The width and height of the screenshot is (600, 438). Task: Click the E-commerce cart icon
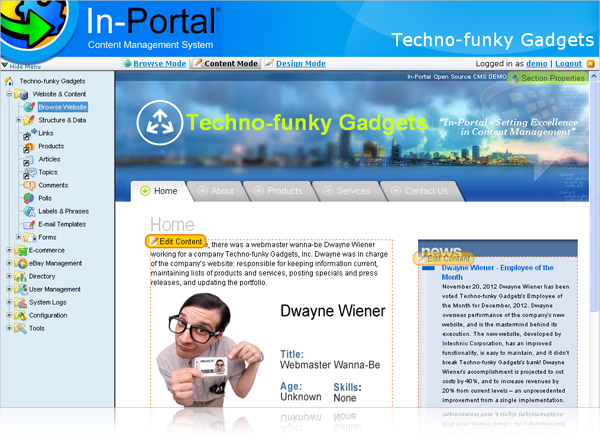[21, 251]
